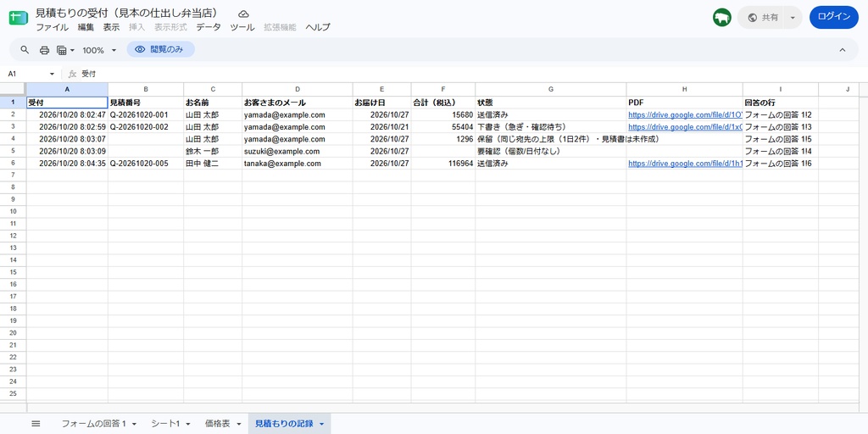This screenshot has height=434, width=868.
Task: Select the timestamp 2026/10/20 8:04:35 cell
Action: (x=67, y=164)
